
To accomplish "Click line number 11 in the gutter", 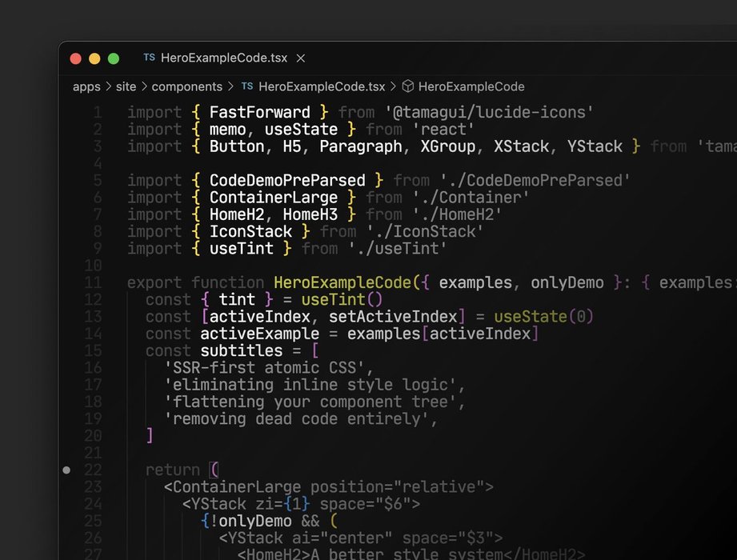I will pyautogui.click(x=93, y=282).
